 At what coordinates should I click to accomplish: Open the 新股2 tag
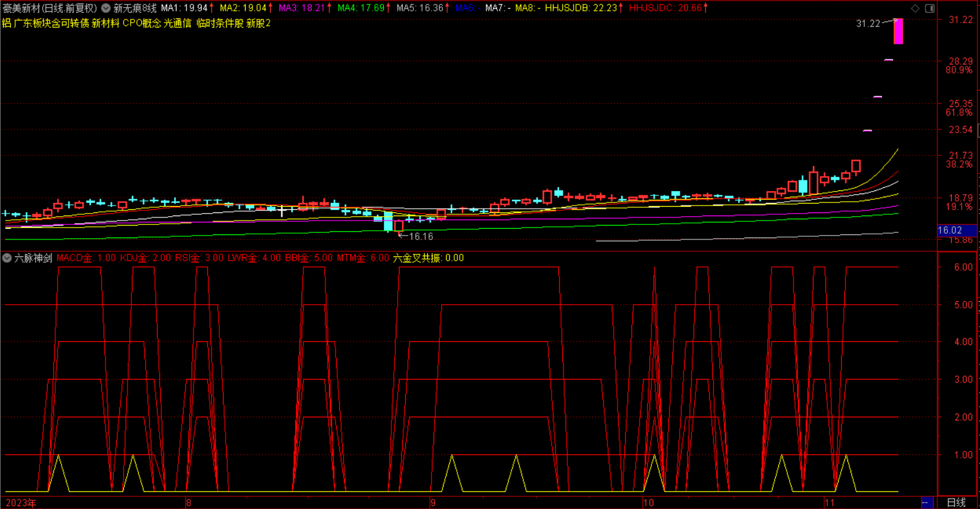pos(258,23)
